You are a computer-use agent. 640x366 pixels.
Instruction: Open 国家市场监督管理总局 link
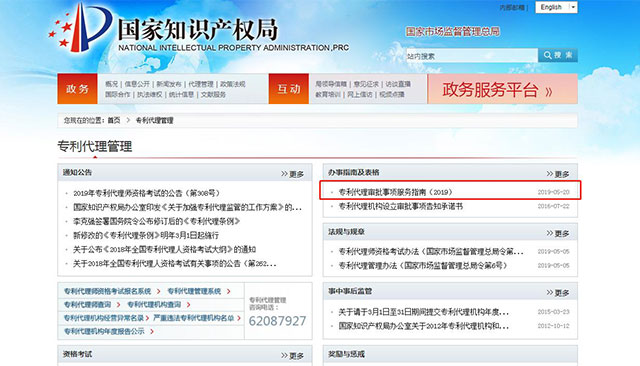[453, 32]
